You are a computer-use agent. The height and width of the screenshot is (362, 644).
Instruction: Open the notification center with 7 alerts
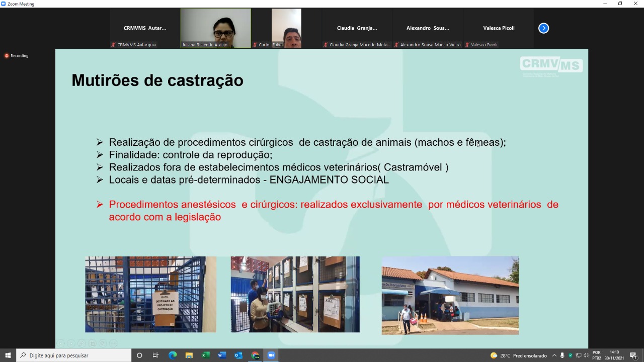click(x=633, y=355)
